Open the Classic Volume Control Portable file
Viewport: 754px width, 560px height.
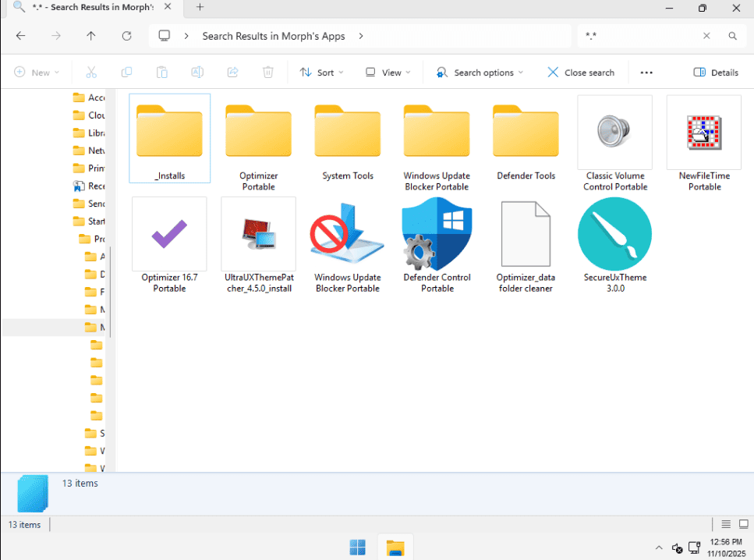(614, 132)
